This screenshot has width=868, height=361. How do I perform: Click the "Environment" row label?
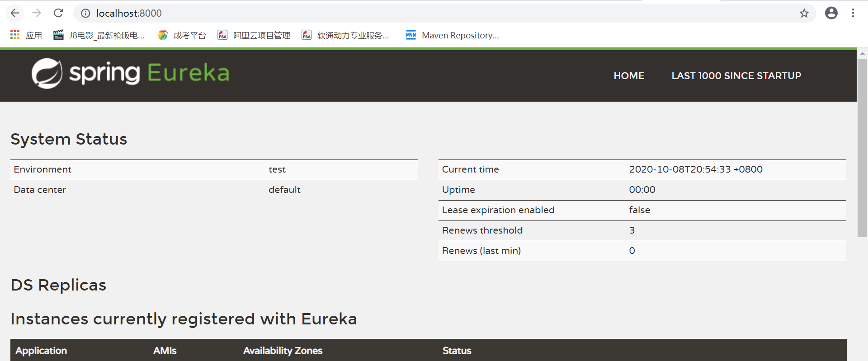42,169
